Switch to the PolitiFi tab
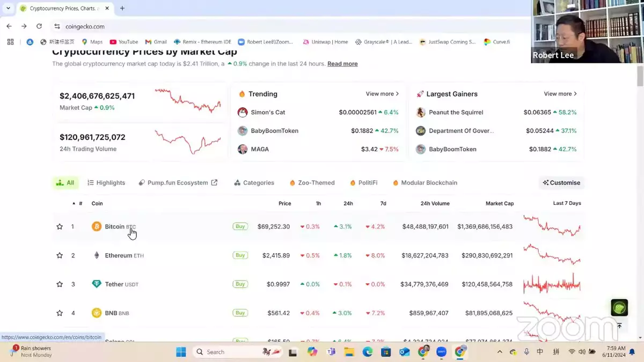 (363, 183)
